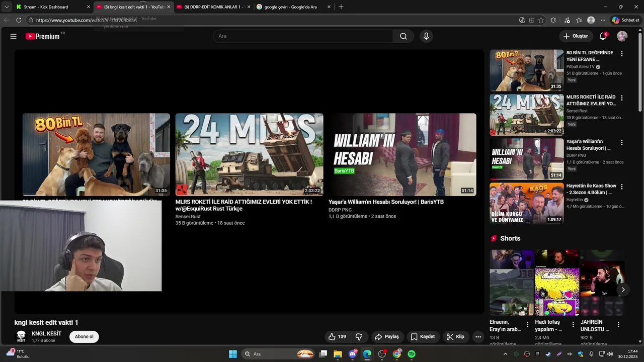The width and height of the screenshot is (644, 362).
Task: Close the Stream - Kick Dashboard tab
Action: pos(89,7)
